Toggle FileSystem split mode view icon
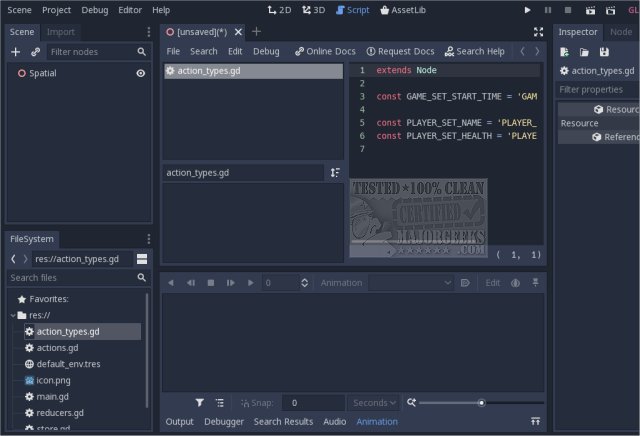The image size is (640, 436). 142,259
